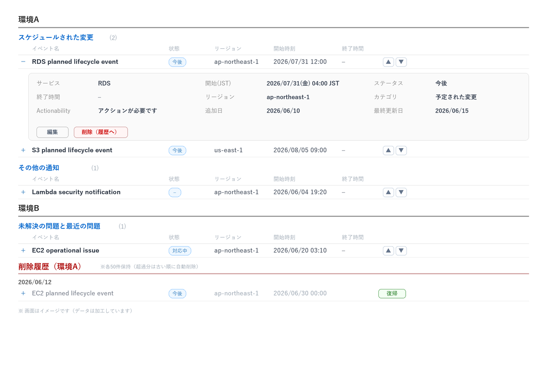Click the 今後 badge on the RDS row
The width and height of the screenshot is (547, 392).
click(177, 62)
